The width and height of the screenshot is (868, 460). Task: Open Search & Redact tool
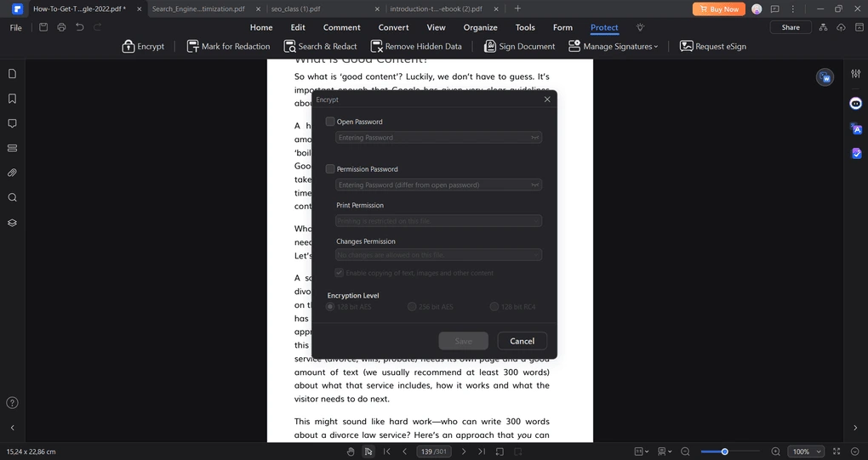point(321,47)
